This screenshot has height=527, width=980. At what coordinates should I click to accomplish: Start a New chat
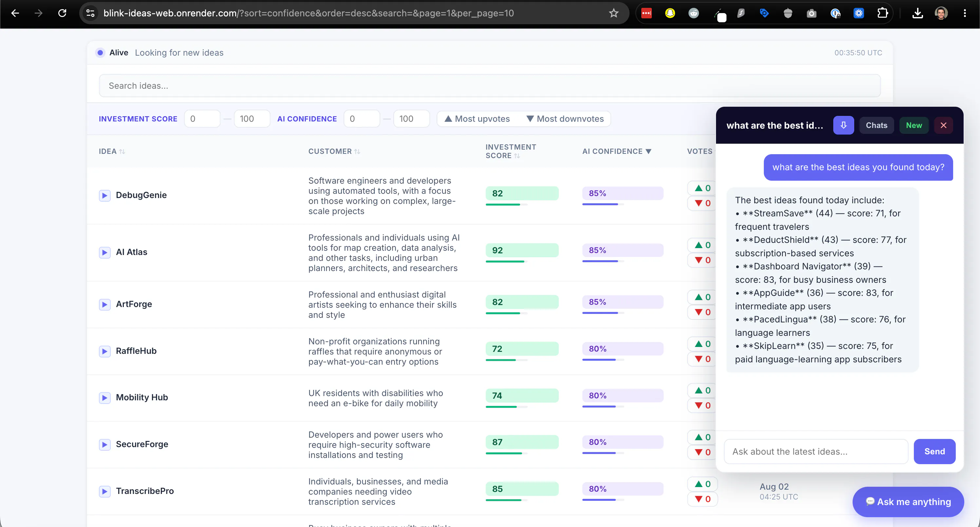914,125
